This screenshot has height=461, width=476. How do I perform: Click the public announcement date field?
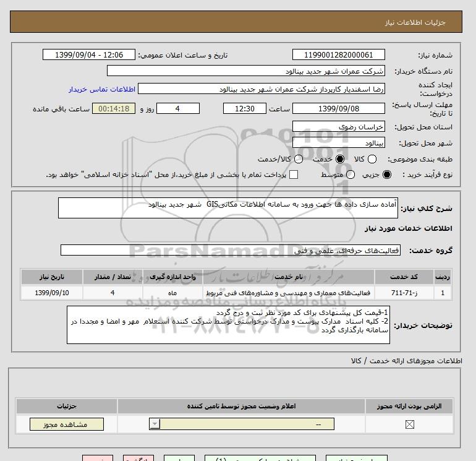pos(89,54)
